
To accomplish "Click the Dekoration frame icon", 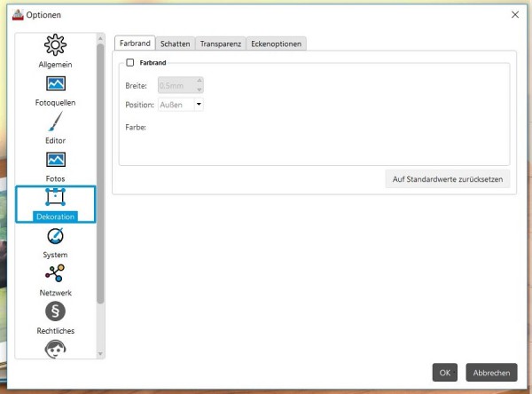I will tap(55, 197).
